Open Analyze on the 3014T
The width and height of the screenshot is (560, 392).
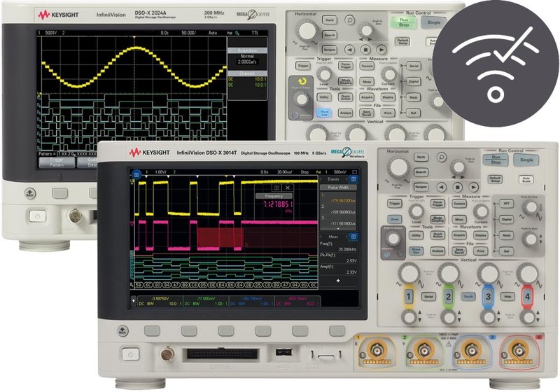pyautogui.click(x=437, y=251)
